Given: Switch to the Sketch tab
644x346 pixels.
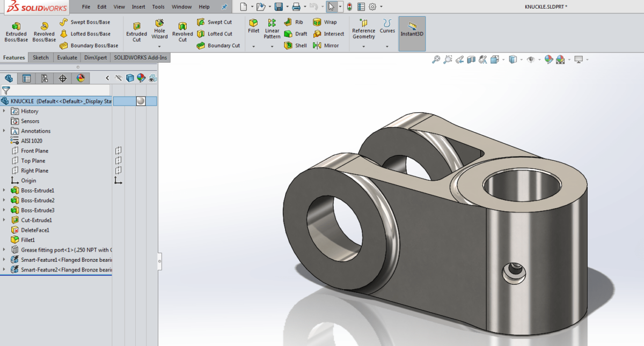Looking at the screenshot, I should pos(40,57).
